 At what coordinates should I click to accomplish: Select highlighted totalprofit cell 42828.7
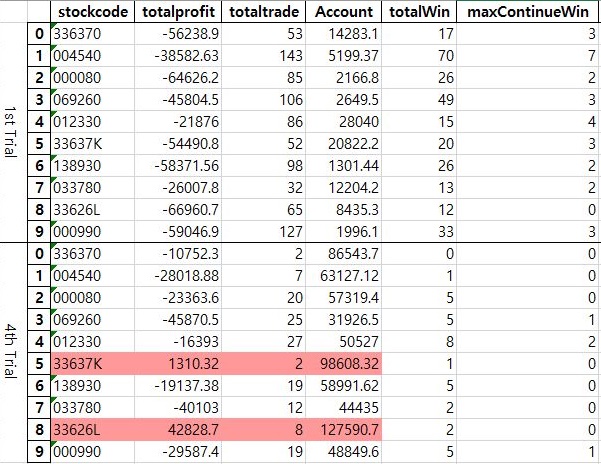coord(178,430)
